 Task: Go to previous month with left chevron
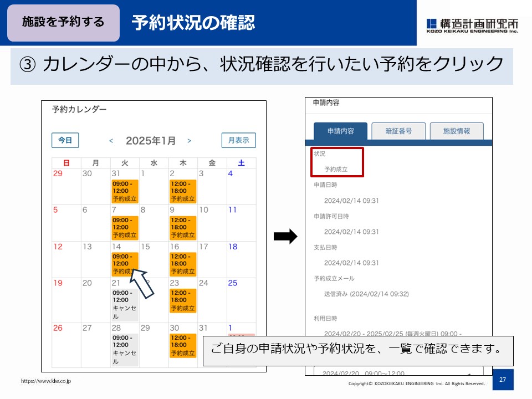point(111,141)
